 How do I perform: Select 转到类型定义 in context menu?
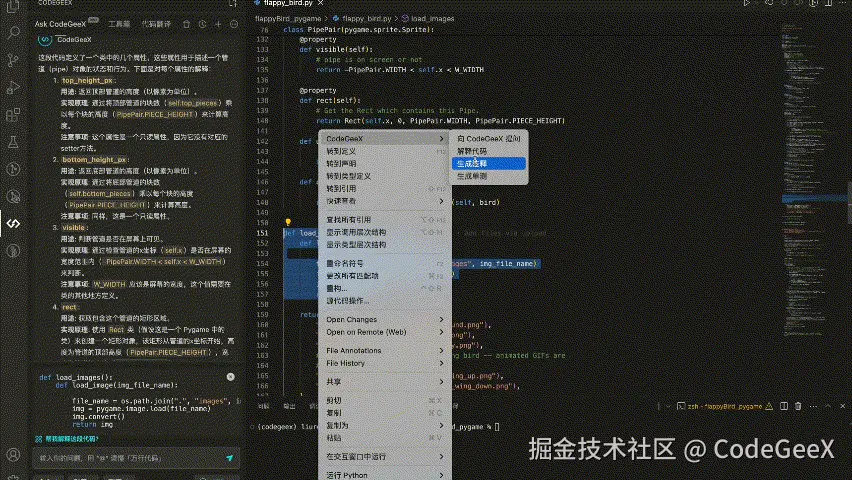click(x=385, y=176)
